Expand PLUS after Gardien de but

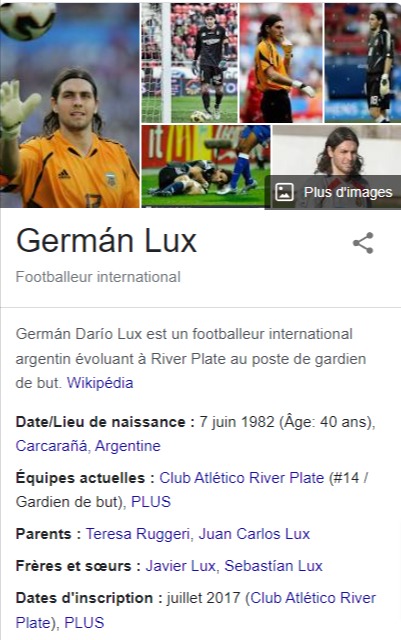pyautogui.click(x=151, y=502)
